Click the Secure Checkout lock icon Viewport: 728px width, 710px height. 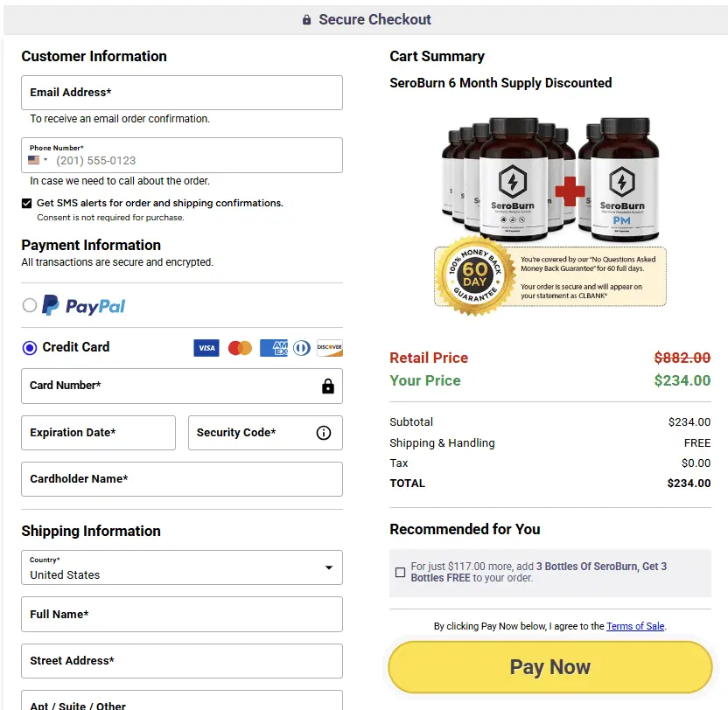pyautogui.click(x=306, y=18)
